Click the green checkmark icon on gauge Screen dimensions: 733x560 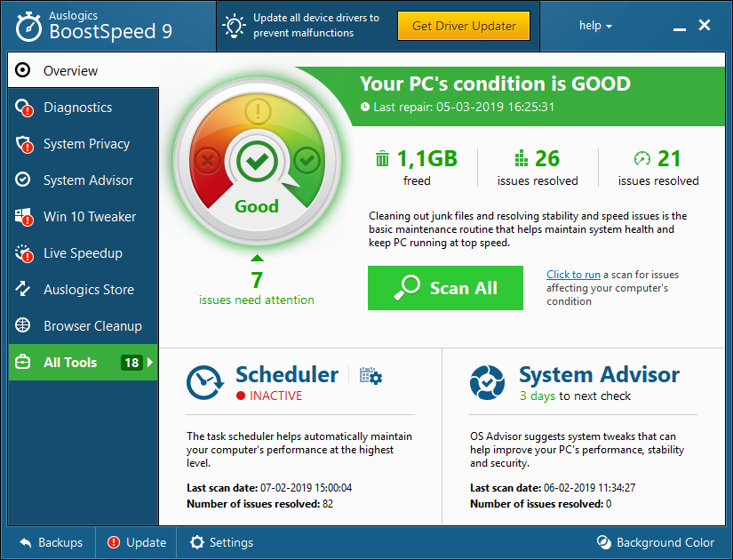click(x=307, y=161)
